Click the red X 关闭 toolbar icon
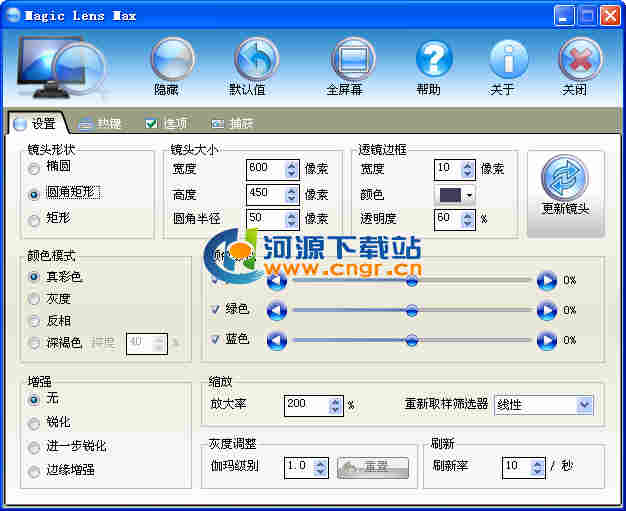Screen dimensions: 626x511 pyautogui.click(x=580, y=59)
